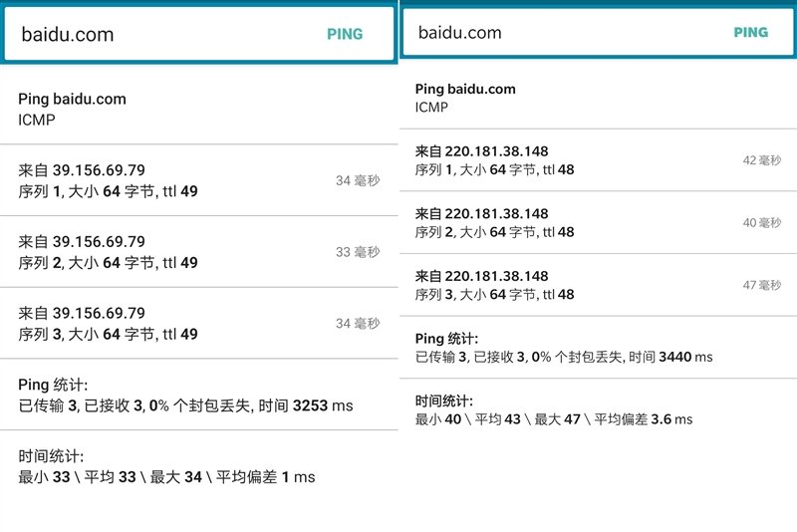Select the Ping statistics row showing 3253 ms
The image size is (797, 532).
198,395
